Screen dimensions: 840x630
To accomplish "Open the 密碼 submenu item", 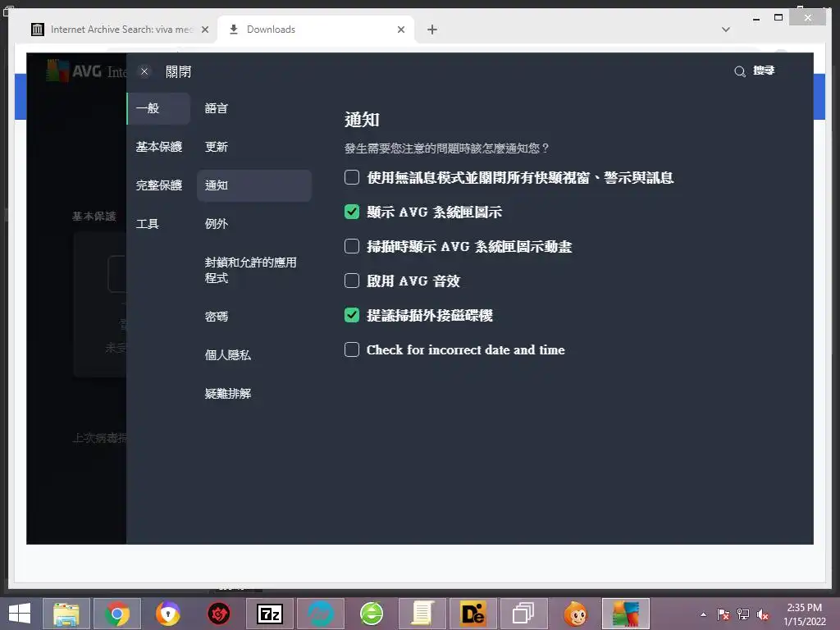I will pos(254,317).
